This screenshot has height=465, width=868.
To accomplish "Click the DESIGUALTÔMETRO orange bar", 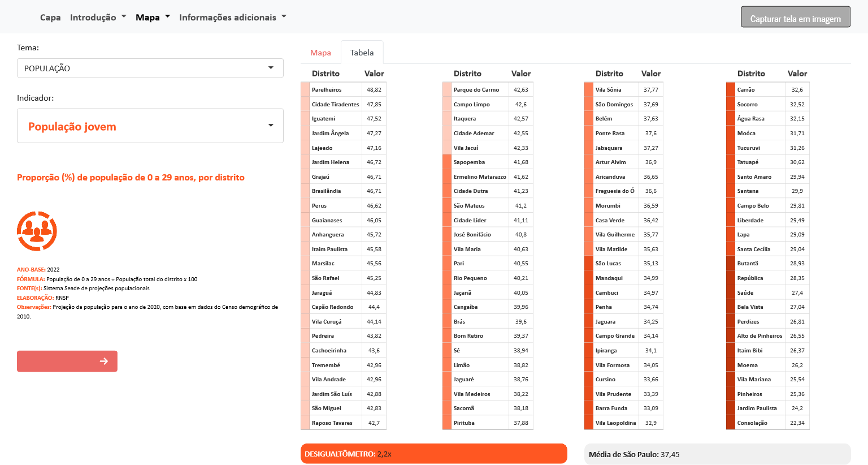I will click(x=433, y=454).
